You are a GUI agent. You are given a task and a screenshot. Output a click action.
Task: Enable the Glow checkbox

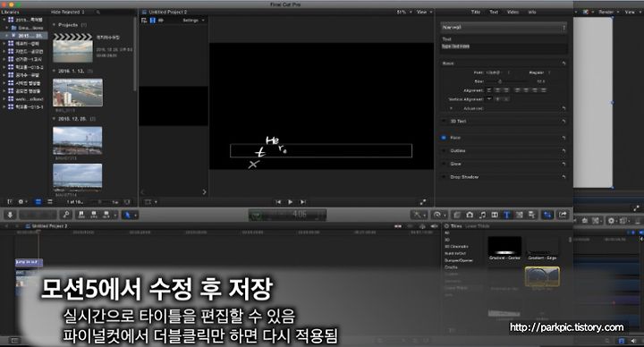(444, 164)
